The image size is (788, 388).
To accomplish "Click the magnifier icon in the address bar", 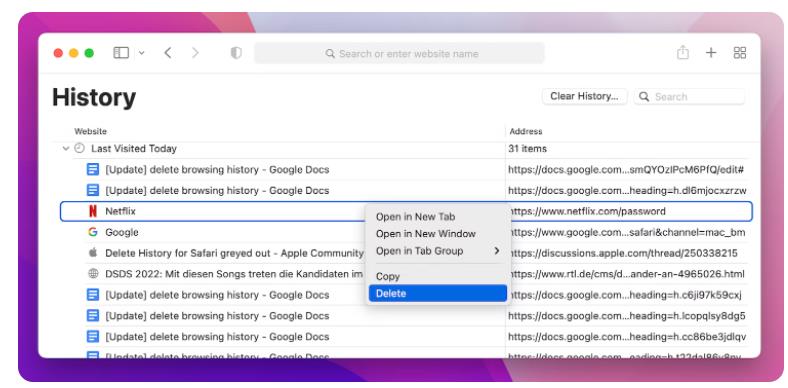I will pyautogui.click(x=330, y=53).
